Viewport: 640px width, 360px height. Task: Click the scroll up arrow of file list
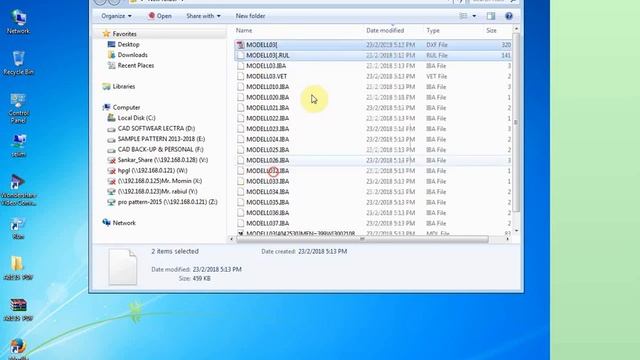[516, 29]
